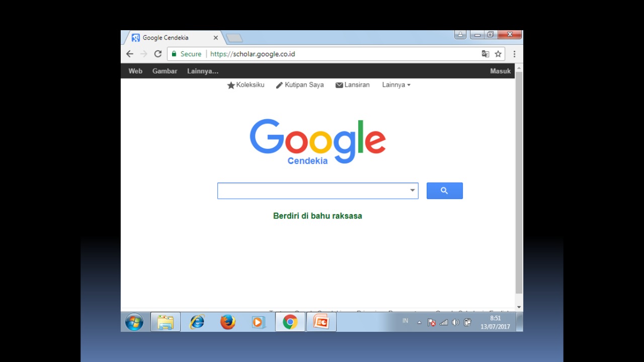Click the Google Cendekia logo

click(x=317, y=141)
